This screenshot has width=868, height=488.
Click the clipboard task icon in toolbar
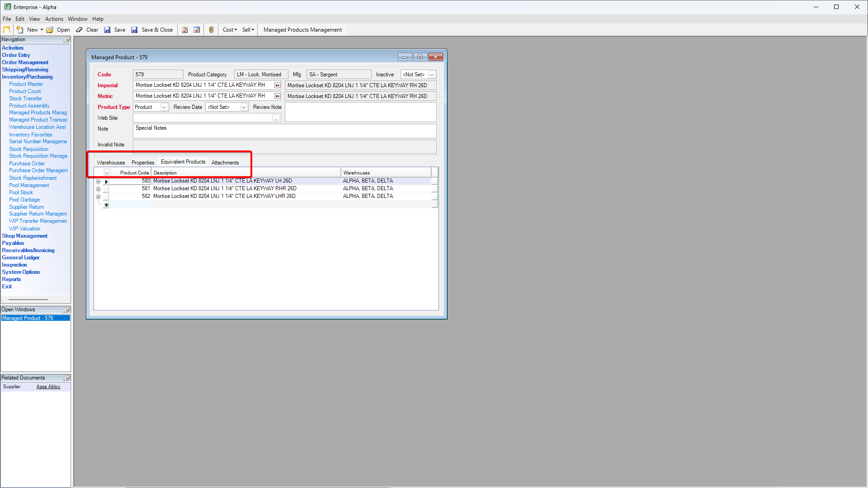185,30
